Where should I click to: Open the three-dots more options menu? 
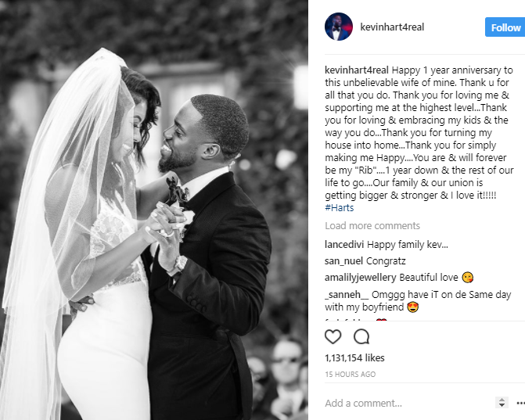pos(520,403)
